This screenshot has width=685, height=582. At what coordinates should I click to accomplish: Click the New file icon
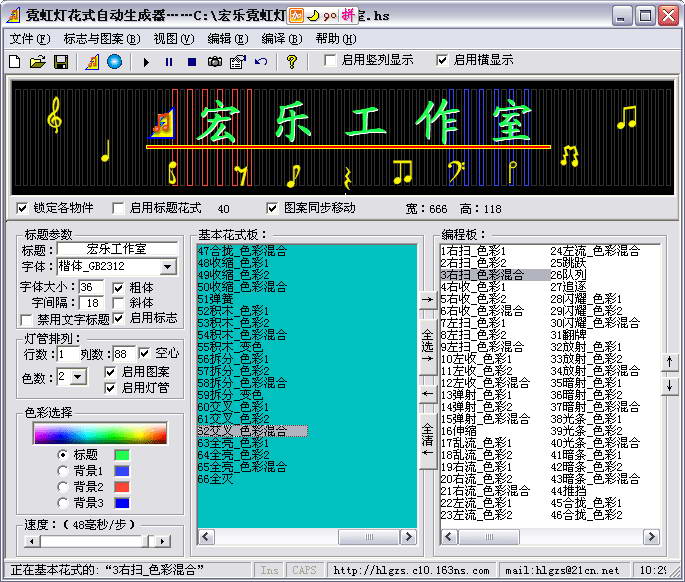click(15, 62)
